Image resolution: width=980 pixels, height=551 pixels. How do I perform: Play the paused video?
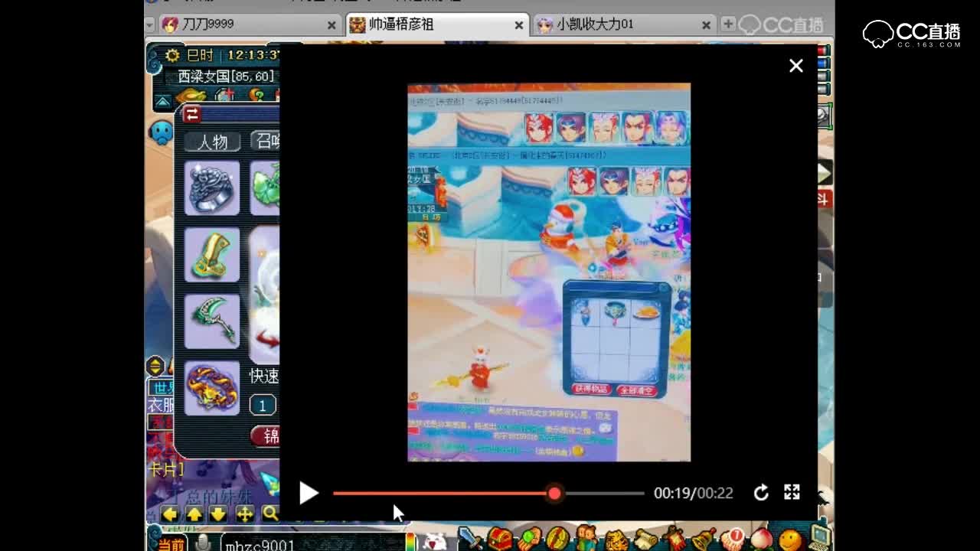coord(309,493)
